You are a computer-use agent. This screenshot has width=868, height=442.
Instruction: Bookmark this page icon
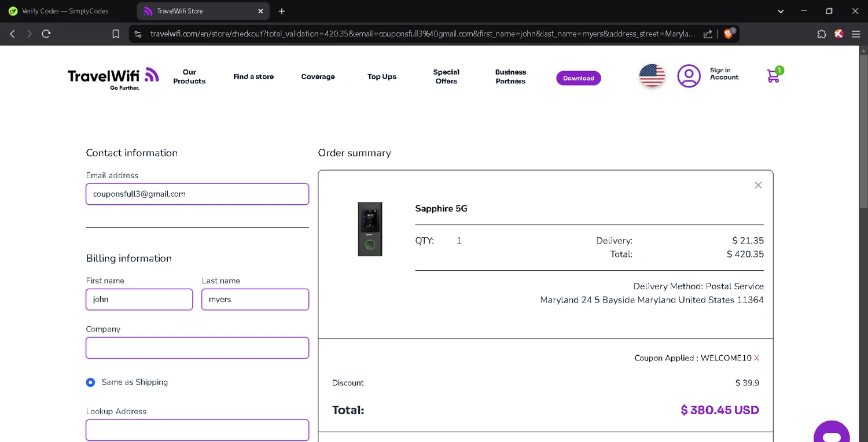(x=116, y=34)
